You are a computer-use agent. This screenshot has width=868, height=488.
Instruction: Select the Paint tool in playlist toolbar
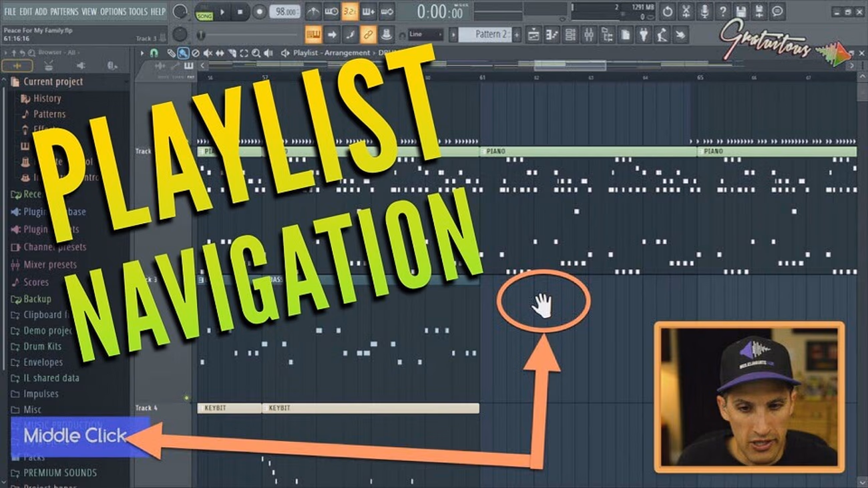184,53
